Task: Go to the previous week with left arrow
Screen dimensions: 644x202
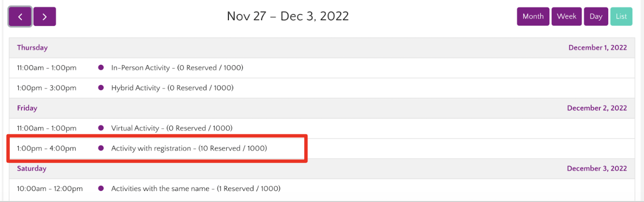Action: tap(20, 17)
